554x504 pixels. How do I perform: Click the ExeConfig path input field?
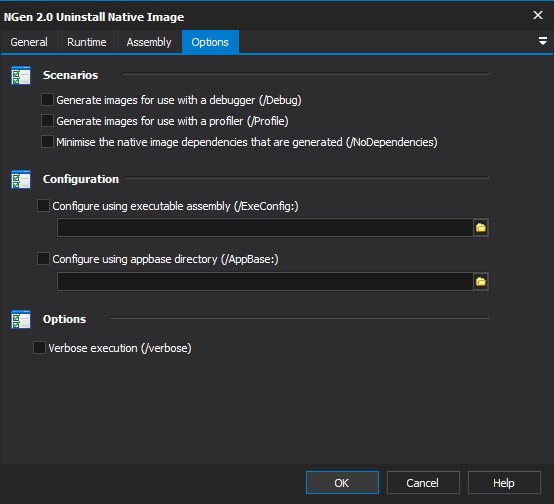click(265, 228)
